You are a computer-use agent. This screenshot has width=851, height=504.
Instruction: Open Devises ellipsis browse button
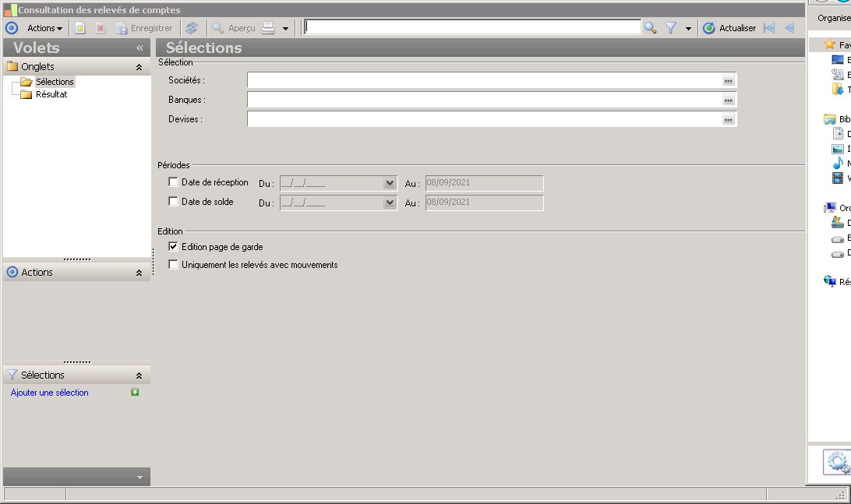pos(729,119)
